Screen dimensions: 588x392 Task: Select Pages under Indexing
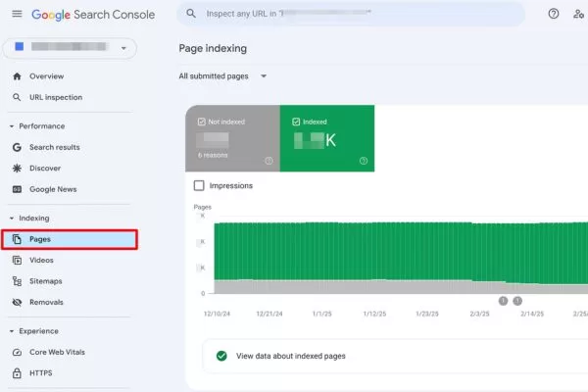click(70, 239)
